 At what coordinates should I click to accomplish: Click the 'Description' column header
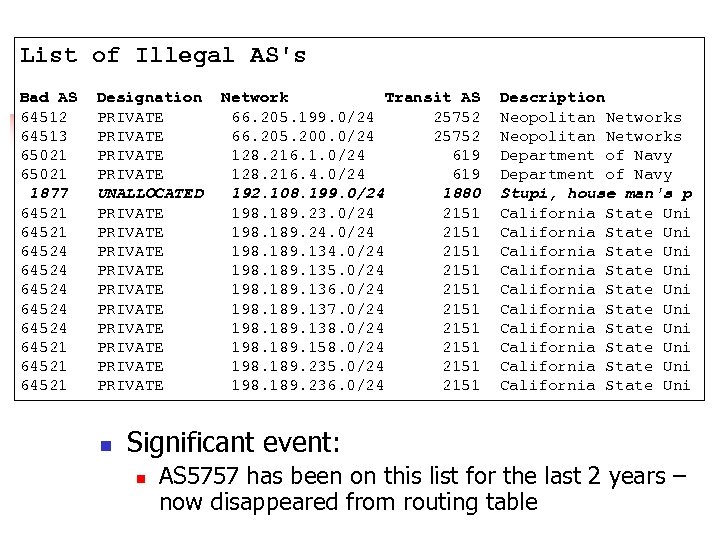(552, 97)
